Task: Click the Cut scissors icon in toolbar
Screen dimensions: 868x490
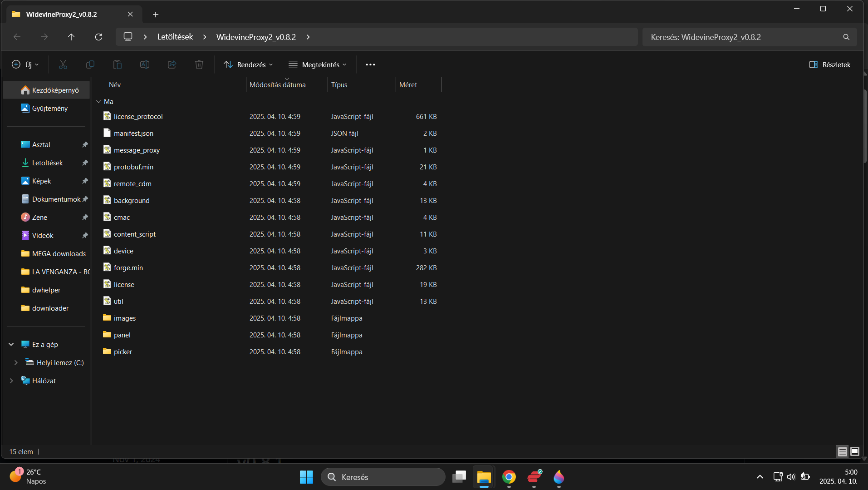Action: tap(63, 64)
